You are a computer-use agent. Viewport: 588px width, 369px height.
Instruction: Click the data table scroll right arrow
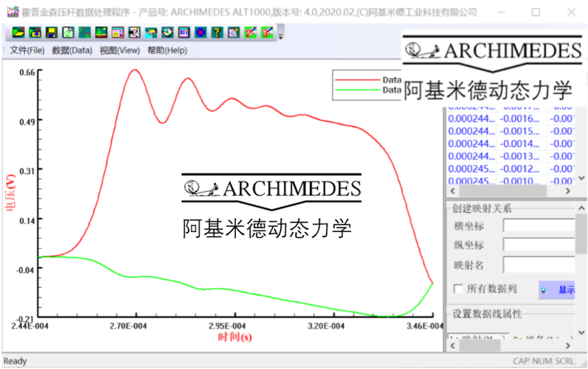pyautogui.click(x=568, y=191)
